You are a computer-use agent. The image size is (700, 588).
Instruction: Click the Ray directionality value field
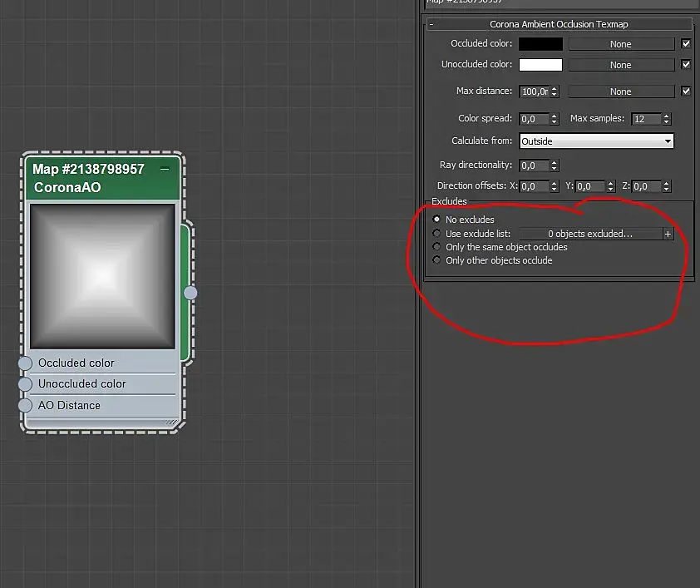tap(535, 166)
